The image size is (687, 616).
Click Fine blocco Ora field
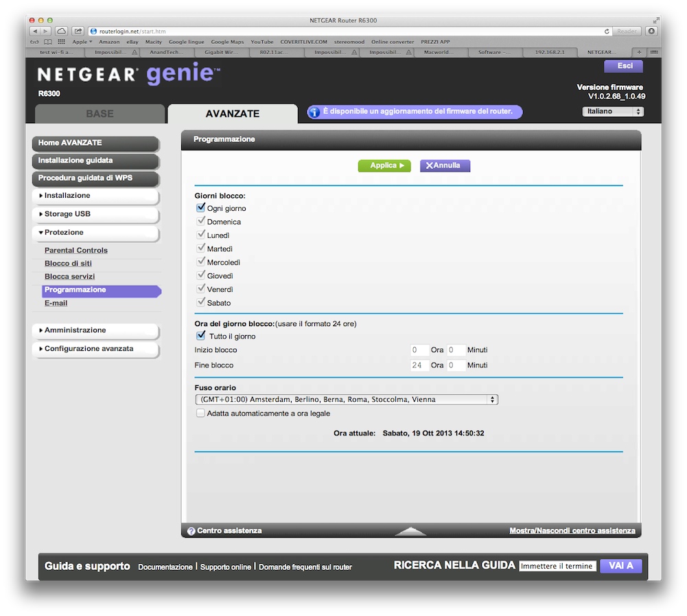pos(419,365)
